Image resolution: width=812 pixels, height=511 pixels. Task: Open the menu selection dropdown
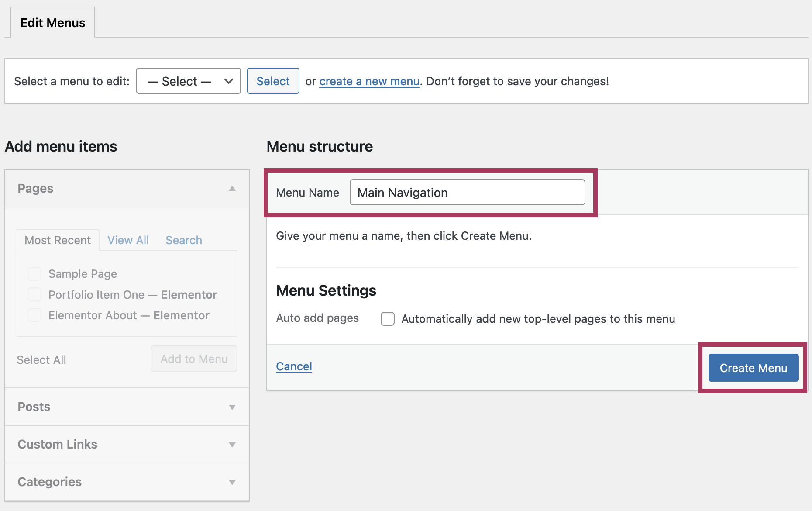[188, 81]
